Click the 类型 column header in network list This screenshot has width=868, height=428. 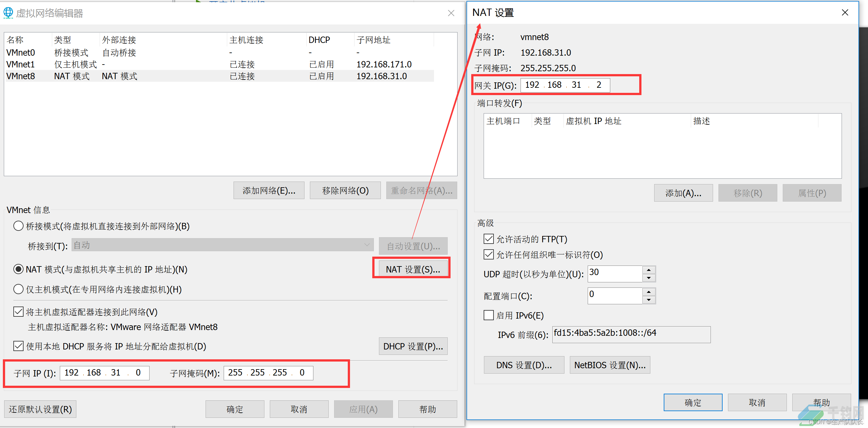pos(76,40)
